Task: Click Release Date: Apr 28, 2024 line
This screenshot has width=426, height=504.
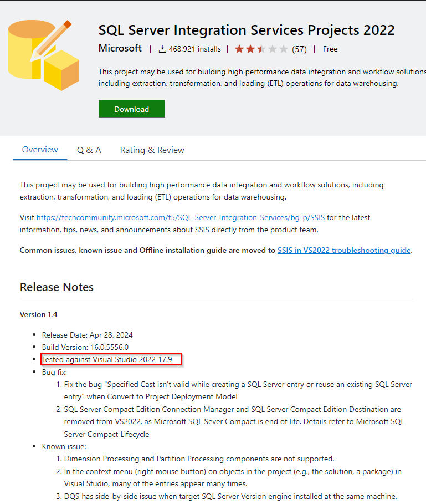Action: pos(88,335)
